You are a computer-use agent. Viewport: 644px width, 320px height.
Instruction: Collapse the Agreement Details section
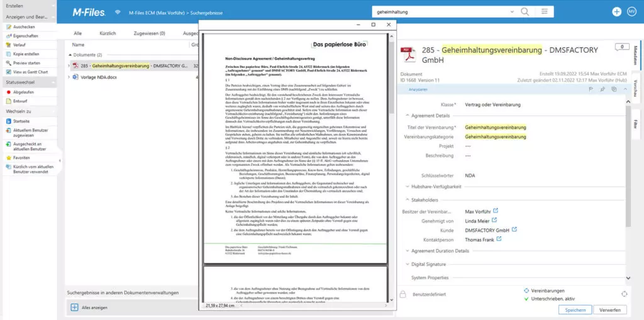pyautogui.click(x=408, y=116)
